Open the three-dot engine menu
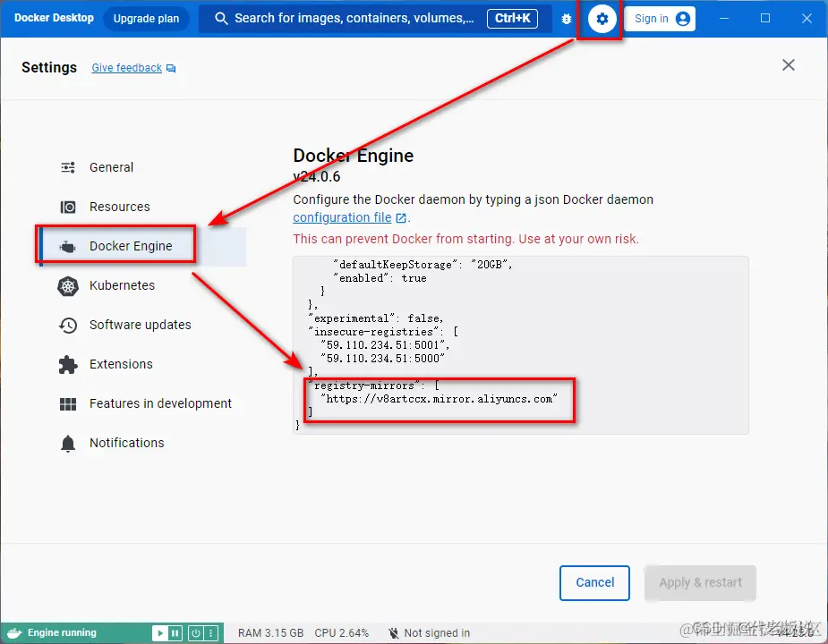 click(210, 633)
